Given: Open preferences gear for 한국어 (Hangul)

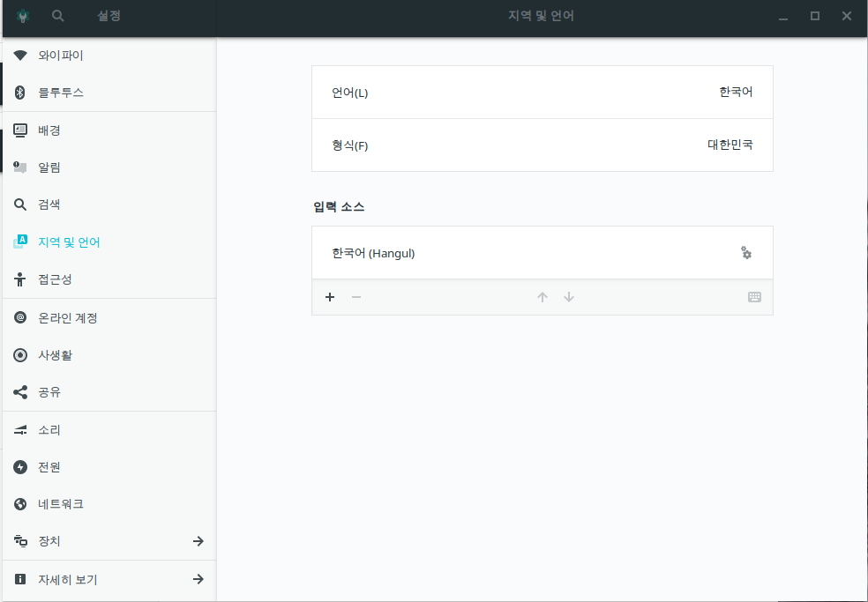Looking at the screenshot, I should pos(746,253).
